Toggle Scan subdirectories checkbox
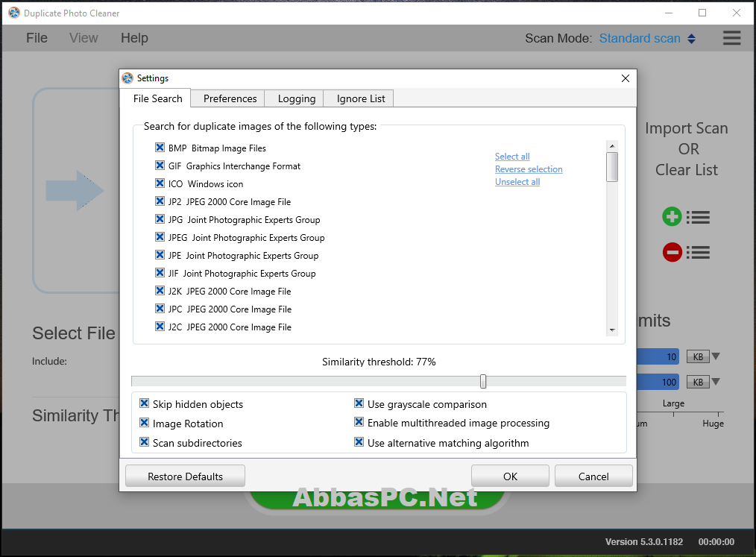 tap(144, 441)
